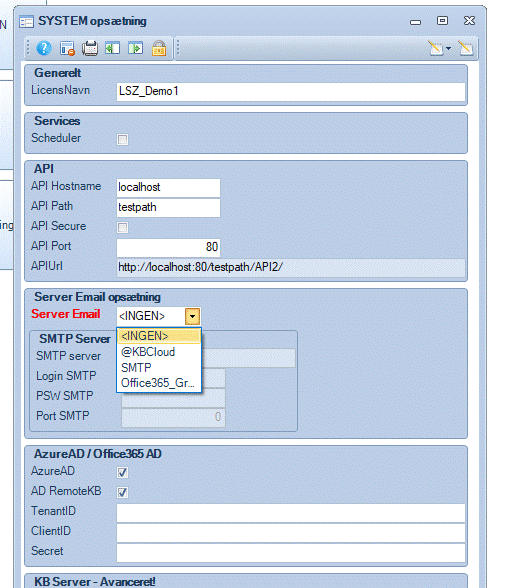Image resolution: width=520 pixels, height=588 pixels.
Task: Go to previous record with green left arrow
Action: pos(112,48)
